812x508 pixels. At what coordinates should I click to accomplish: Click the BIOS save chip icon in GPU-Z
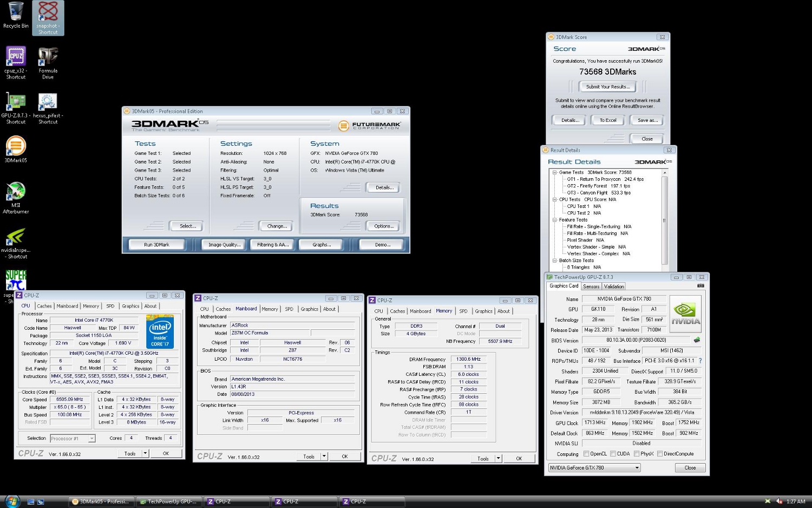pyautogui.click(x=697, y=340)
